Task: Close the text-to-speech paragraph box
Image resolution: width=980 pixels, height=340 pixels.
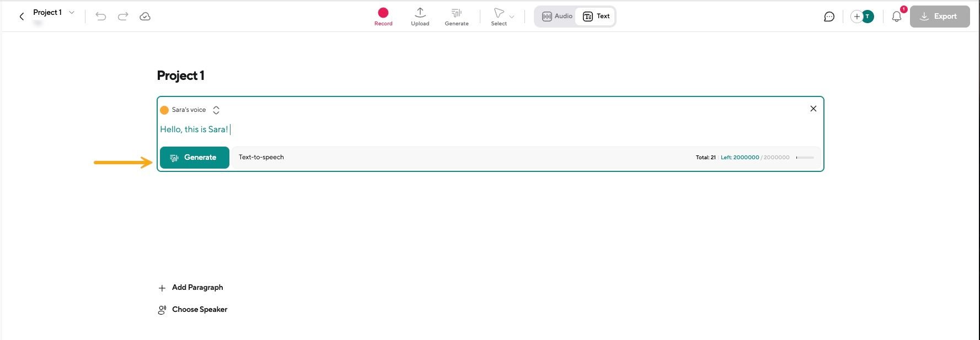Action: (813, 109)
